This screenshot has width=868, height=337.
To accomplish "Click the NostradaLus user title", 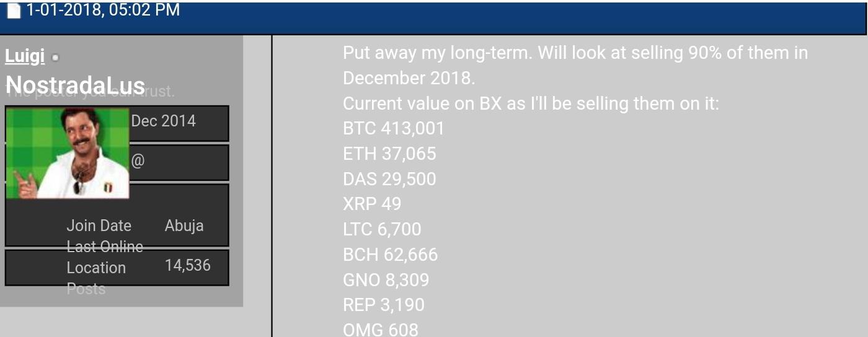I will tap(75, 85).
